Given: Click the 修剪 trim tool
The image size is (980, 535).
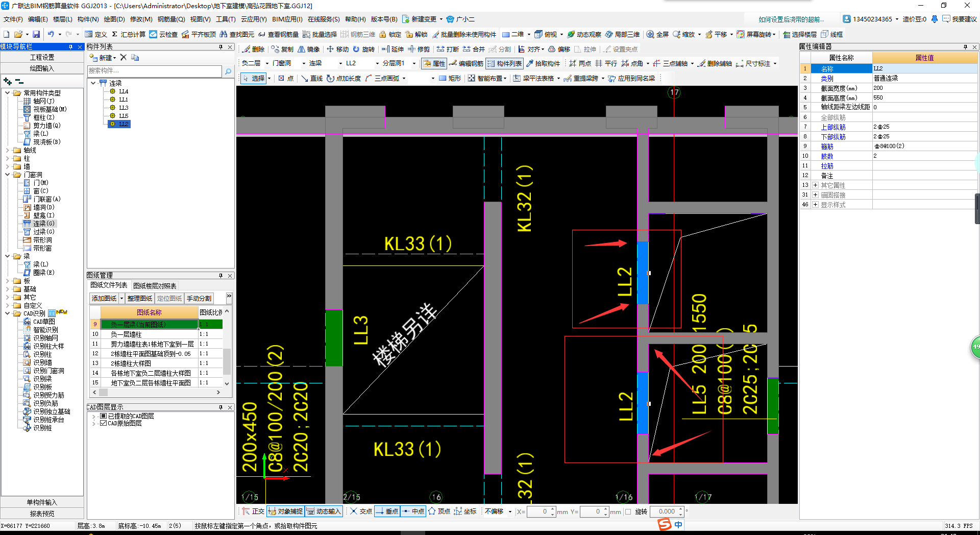Looking at the screenshot, I should (419, 49).
